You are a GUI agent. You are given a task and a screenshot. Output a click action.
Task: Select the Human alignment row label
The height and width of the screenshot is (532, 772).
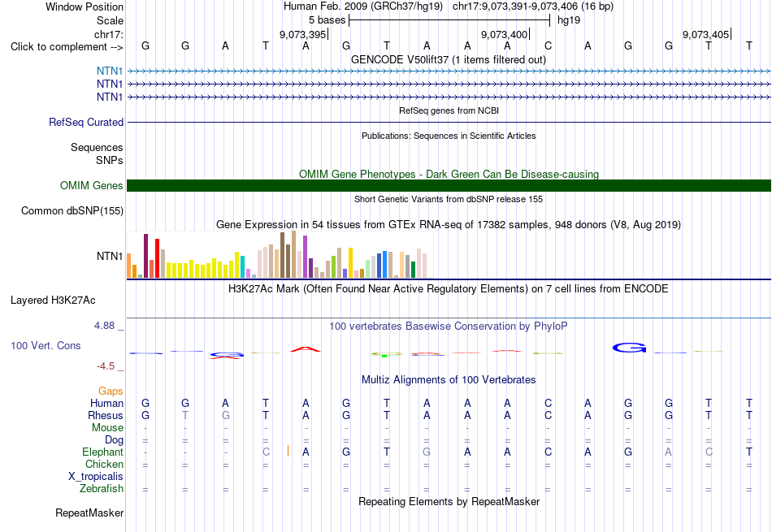click(x=106, y=403)
